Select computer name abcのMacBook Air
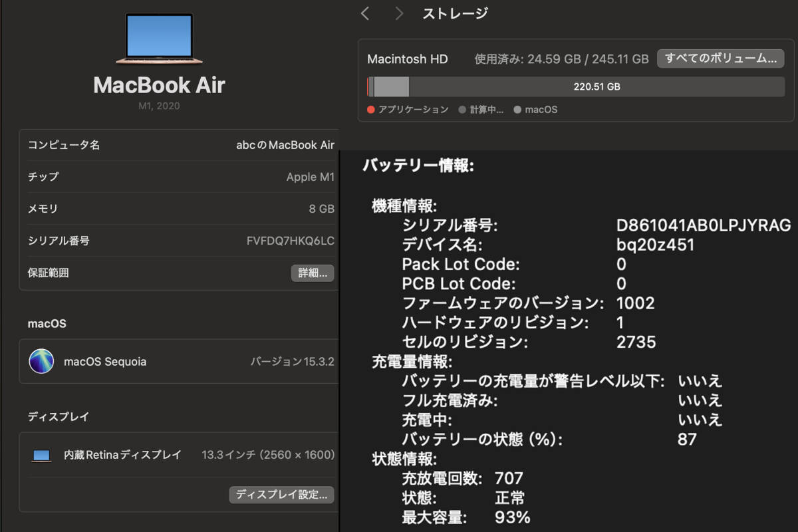798x532 pixels. [285, 145]
